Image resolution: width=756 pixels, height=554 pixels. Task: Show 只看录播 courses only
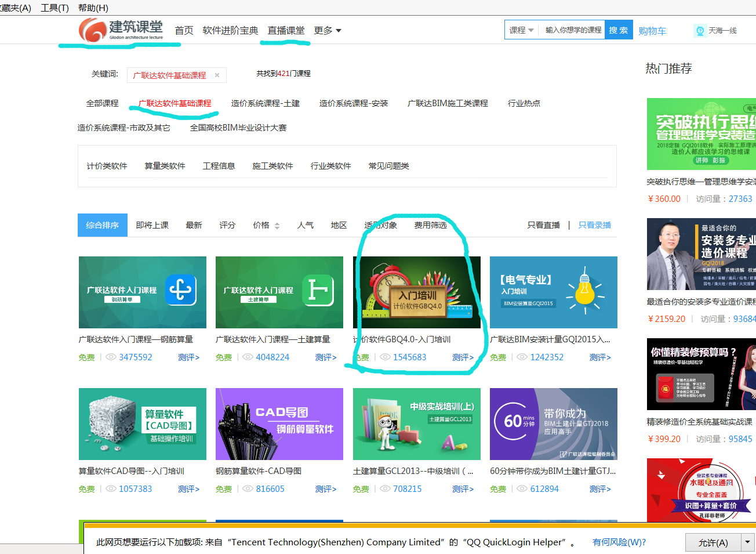click(594, 225)
